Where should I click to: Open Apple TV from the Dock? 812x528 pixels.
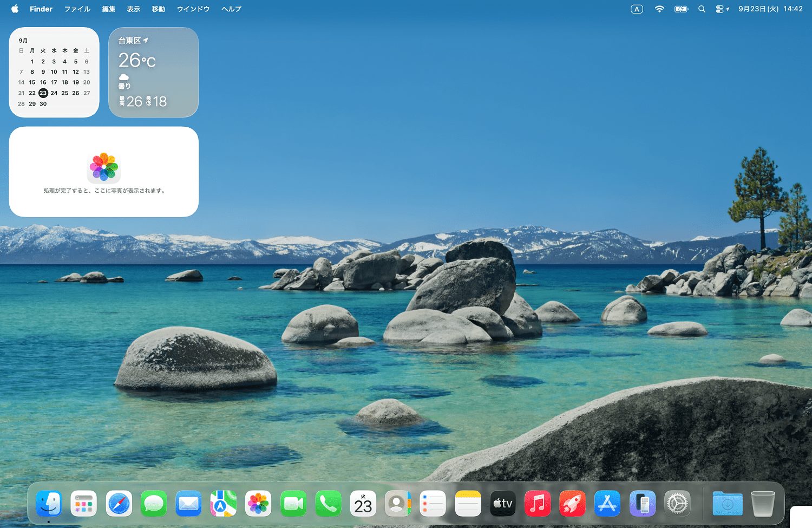(502, 504)
